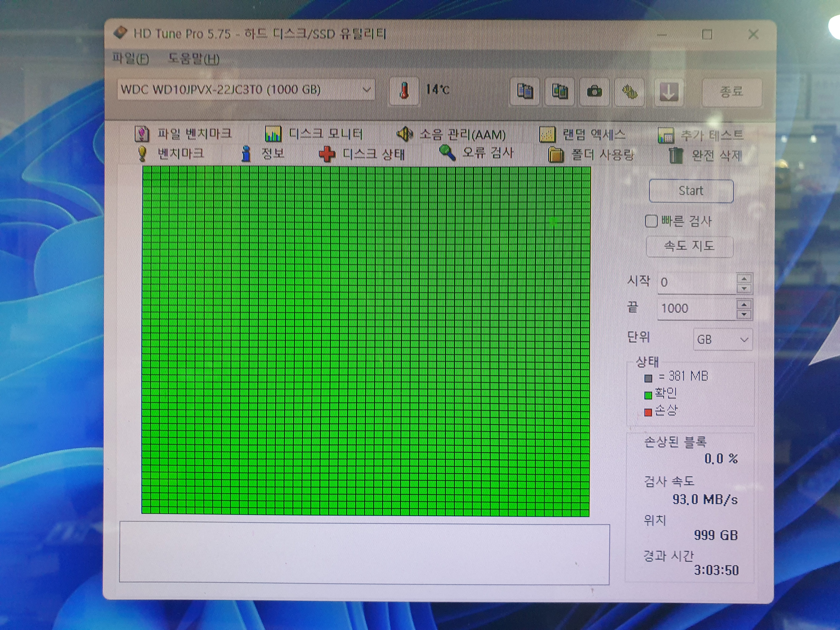Click the 93.0 MB/s scan speed value

point(705,499)
